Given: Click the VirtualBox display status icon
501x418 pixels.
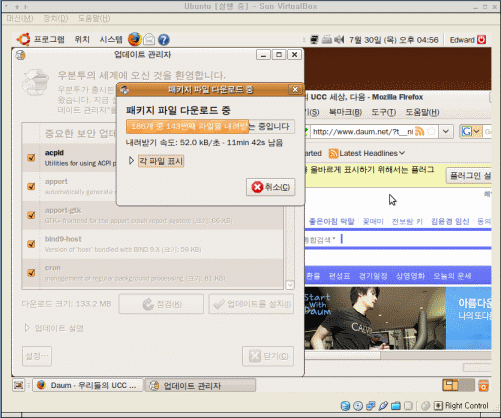Looking at the screenshot, I should point(408,406).
